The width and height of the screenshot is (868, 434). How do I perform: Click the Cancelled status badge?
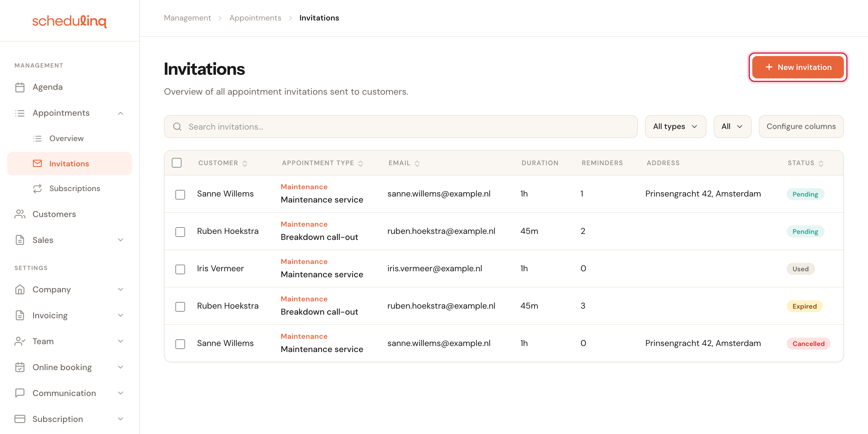point(808,344)
